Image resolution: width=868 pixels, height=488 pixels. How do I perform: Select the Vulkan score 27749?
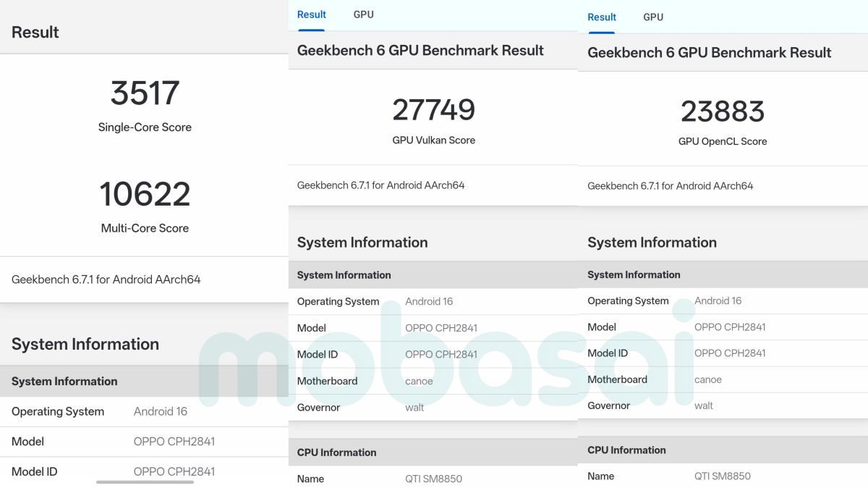coord(434,109)
